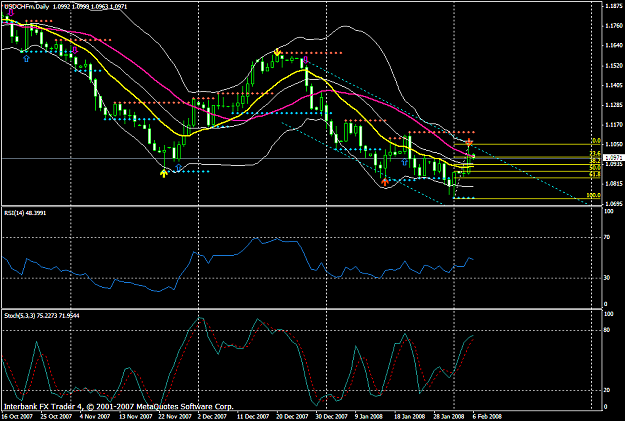Click the 6 Feb 2008 date label
This screenshot has width=625, height=421.
[x=487, y=417]
